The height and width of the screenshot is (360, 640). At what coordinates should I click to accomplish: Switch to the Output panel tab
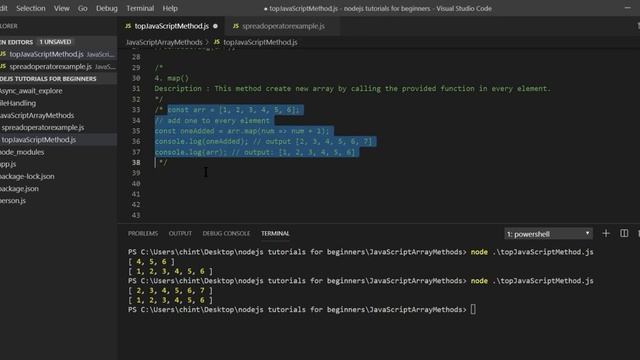click(x=180, y=233)
